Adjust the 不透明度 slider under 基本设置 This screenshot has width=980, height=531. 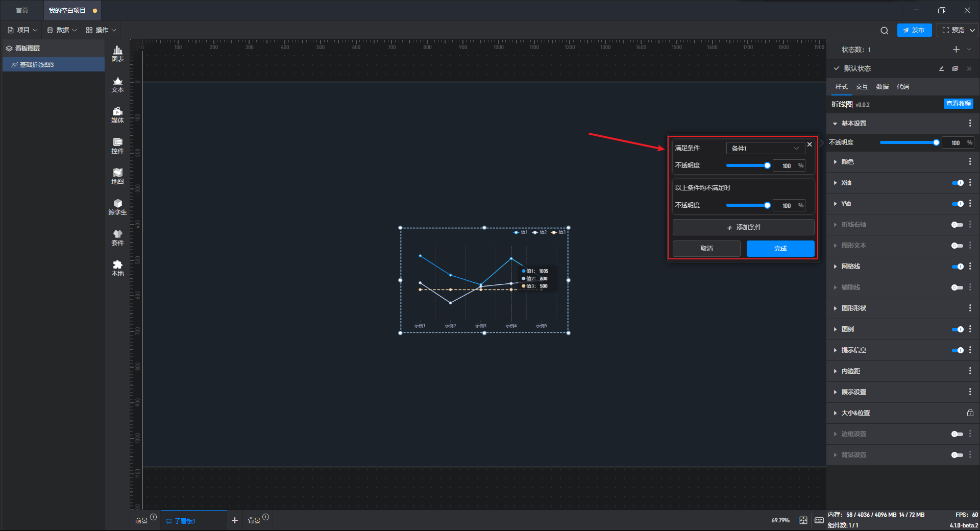pyautogui.click(x=909, y=142)
